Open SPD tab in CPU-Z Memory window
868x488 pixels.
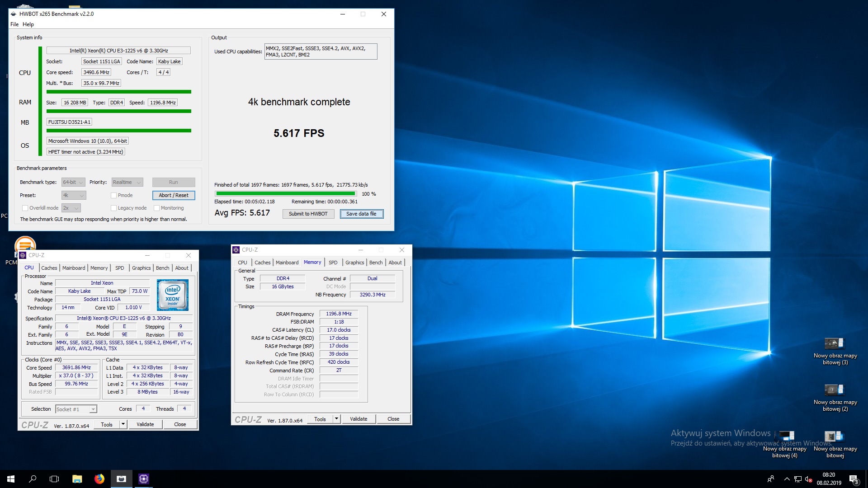coord(333,263)
